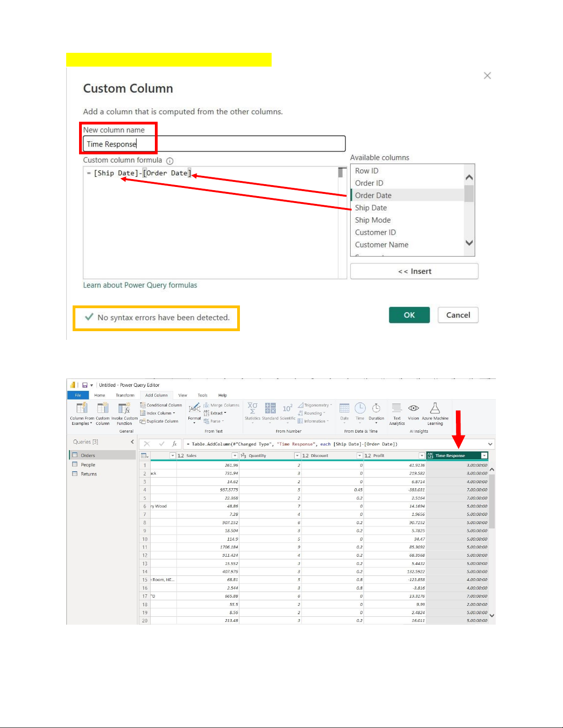Viewport: 563px width, 728px height.
Task: Open Learn about Power Query formulas link
Action: point(140,285)
